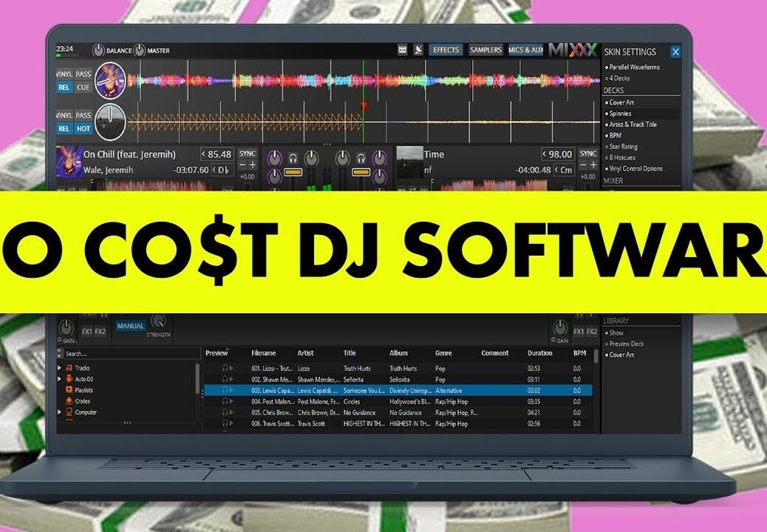Select the Lewis Capaldi track row

click(x=398, y=391)
